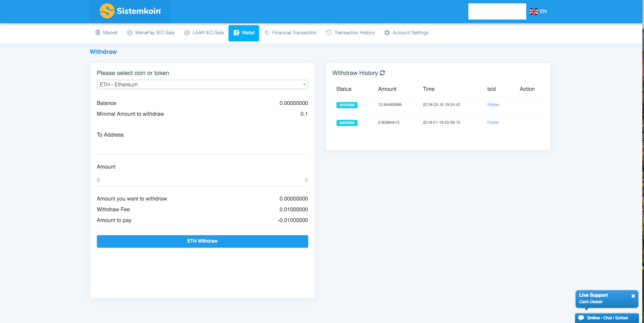This screenshot has height=323, width=644.
Task: Click the MenaPay IEO Sale target icon
Action: point(130,33)
